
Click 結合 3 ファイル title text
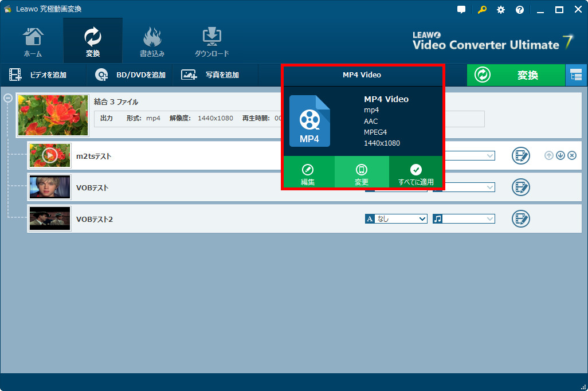click(116, 101)
